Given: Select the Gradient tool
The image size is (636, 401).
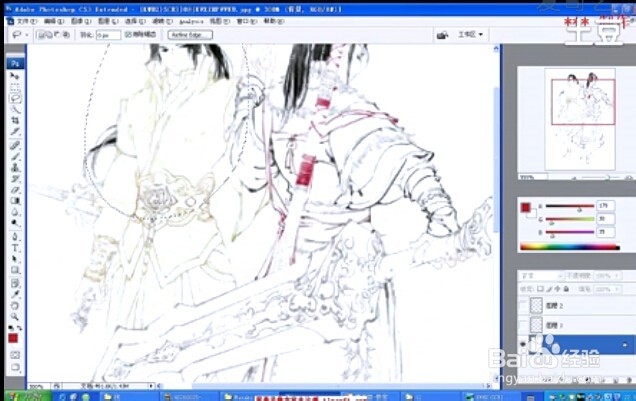Looking at the screenshot, I should pyautogui.click(x=15, y=201).
